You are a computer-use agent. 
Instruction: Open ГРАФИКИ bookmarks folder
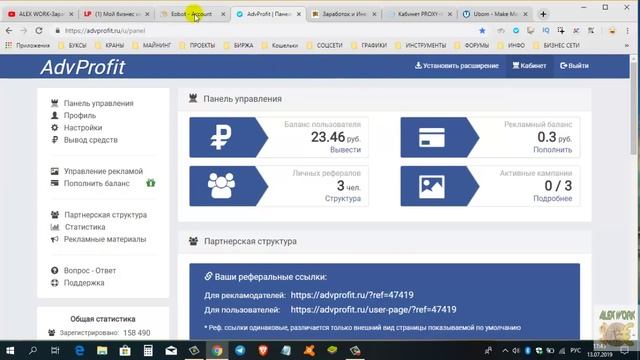(x=369, y=45)
